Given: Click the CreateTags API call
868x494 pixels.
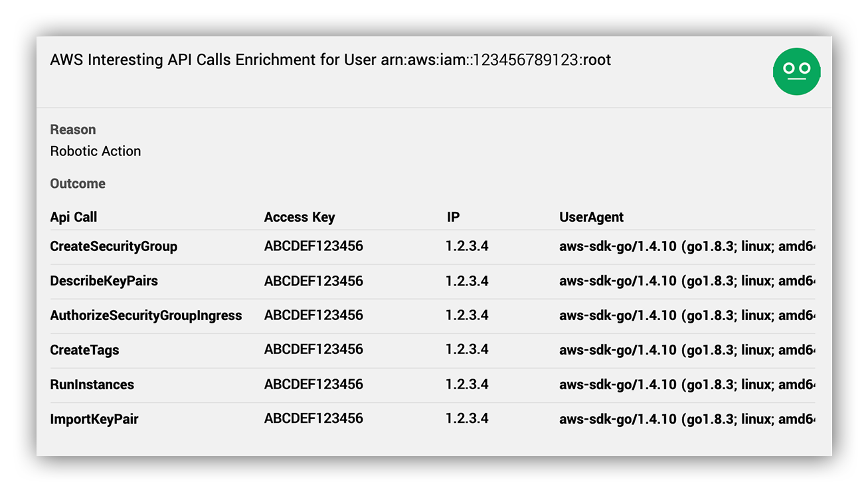Looking at the screenshot, I should click(85, 350).
